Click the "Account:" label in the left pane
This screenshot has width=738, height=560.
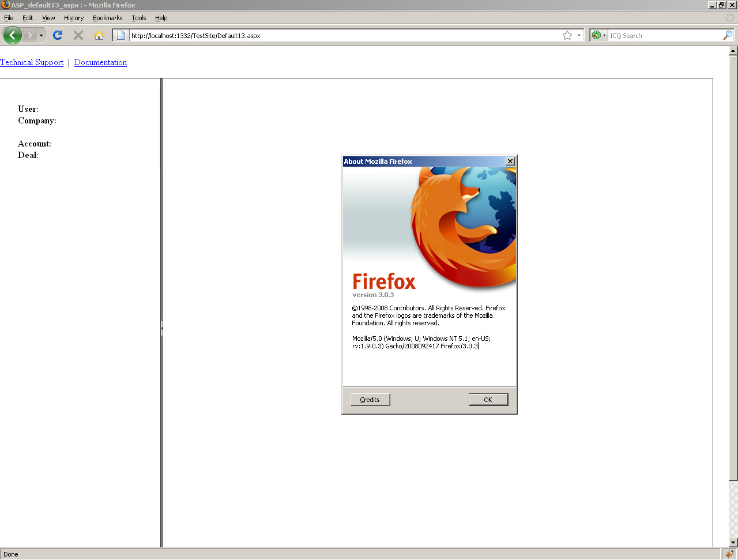point(35,144)
